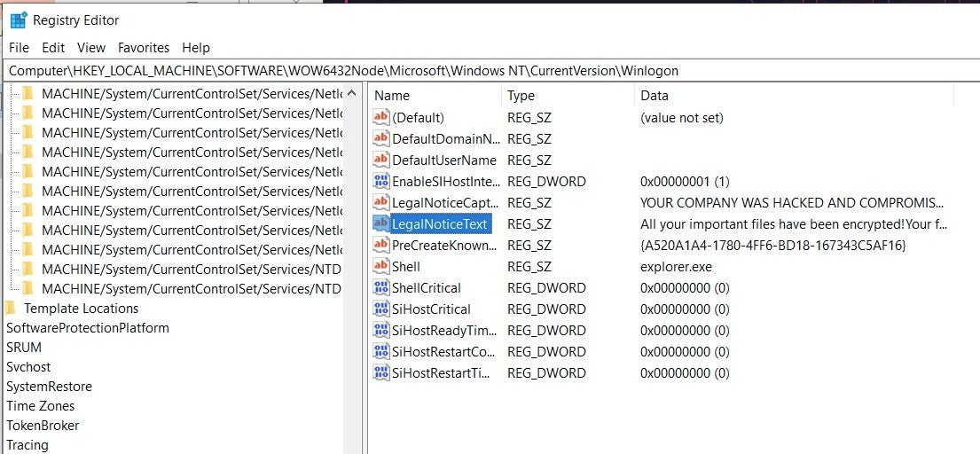This screenshot has width=980, height=454.
Task: Select the Time Zones registry key
Action: click(x=40, y=406)
